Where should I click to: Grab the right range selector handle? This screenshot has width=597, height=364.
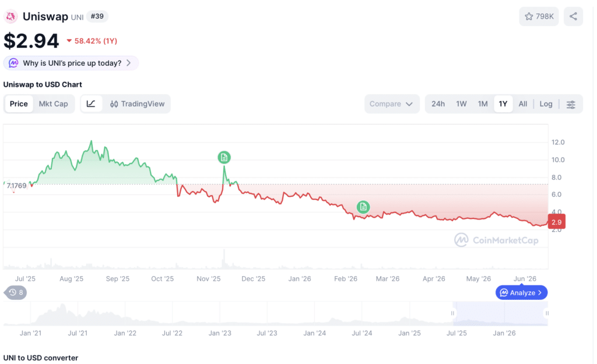click(x=547, y=313)
